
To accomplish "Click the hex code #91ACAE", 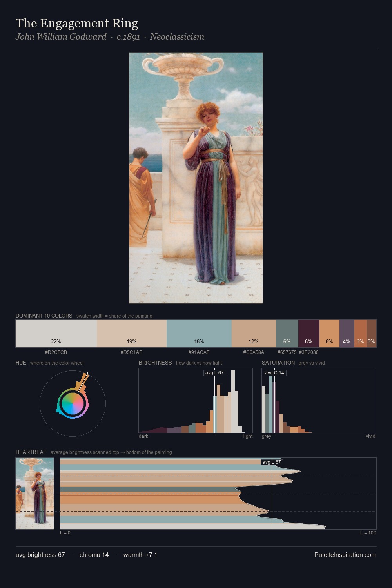I will (199, 352).
